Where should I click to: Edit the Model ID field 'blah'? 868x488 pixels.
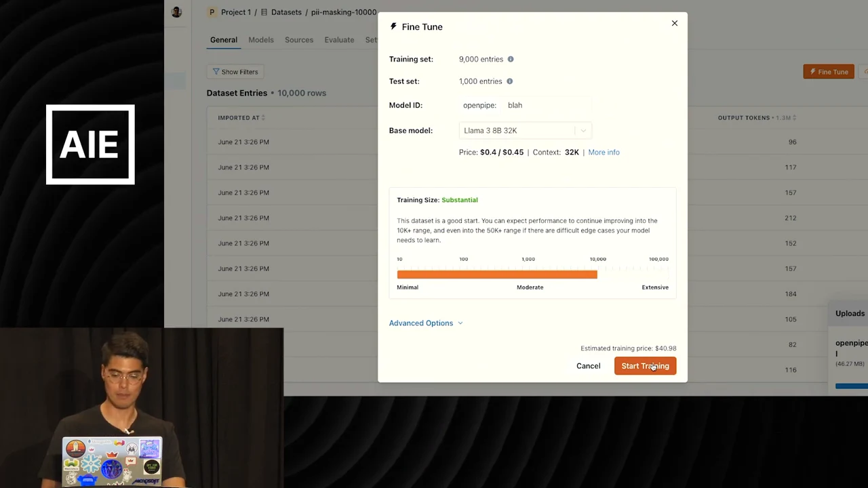[547, 105]
